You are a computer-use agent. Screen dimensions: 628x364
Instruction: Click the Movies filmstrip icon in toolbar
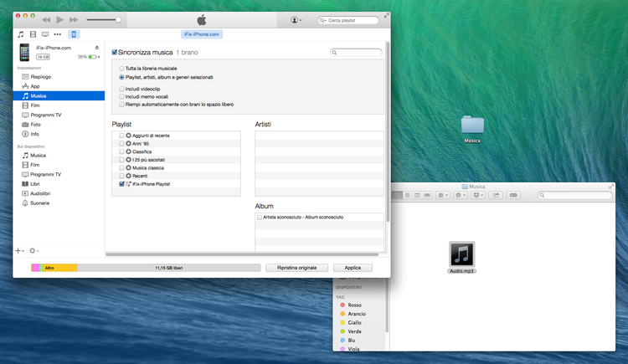point(33,34)
